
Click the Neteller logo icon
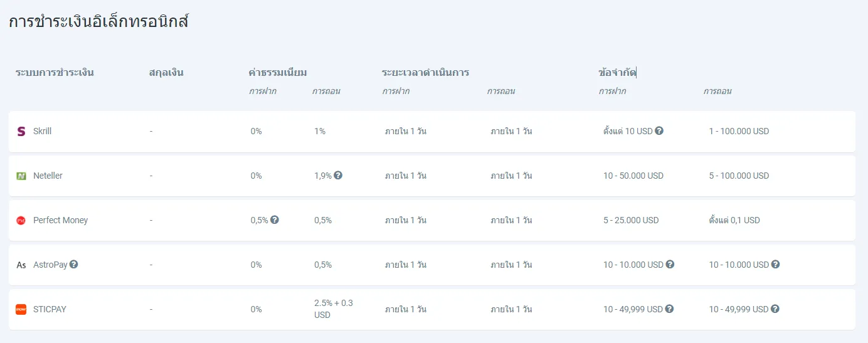pos(21,176)
